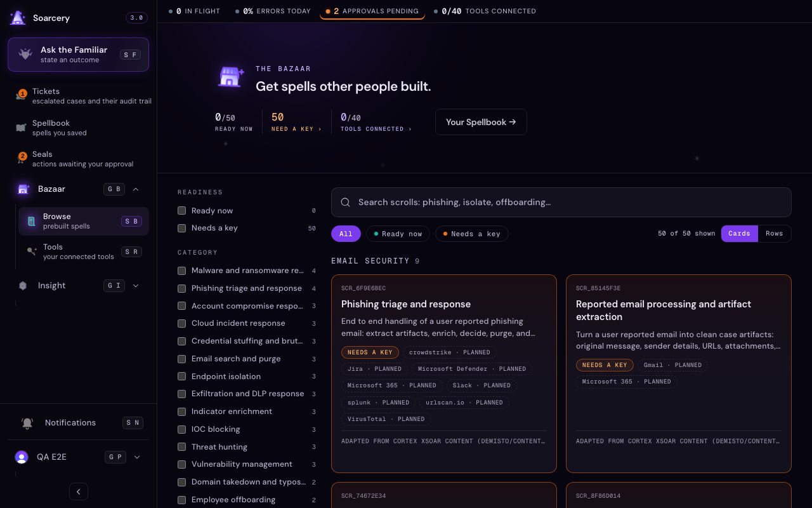Image resolution: width=812 pixels, height=508 pixels.
Task: Open Notifications bell icon
Action: (x=27, y=423)
